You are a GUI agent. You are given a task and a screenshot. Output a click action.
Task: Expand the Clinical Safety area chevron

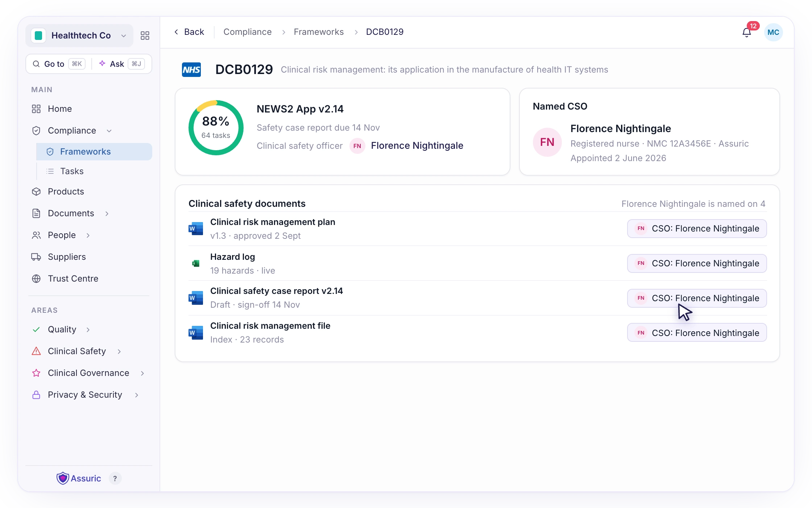coord(119,351)
